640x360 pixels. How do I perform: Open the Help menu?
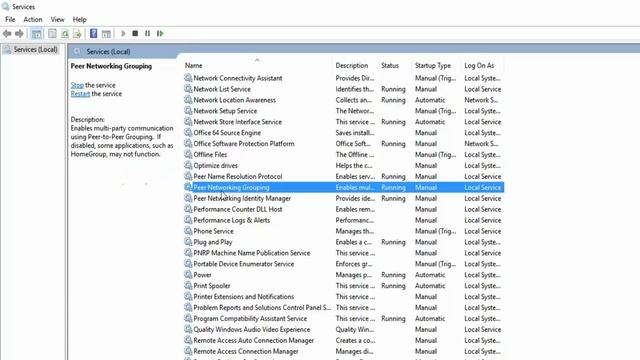(80, 20)
